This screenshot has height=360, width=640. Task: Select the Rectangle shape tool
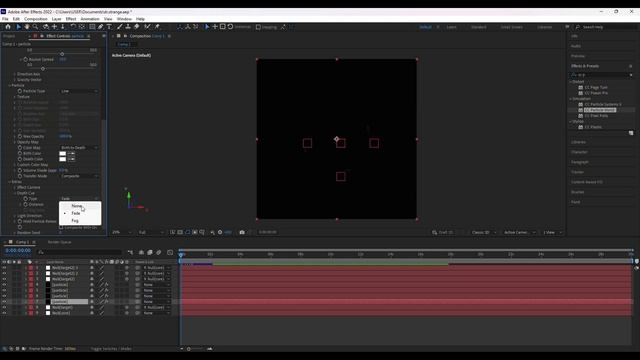click(92, 27)
